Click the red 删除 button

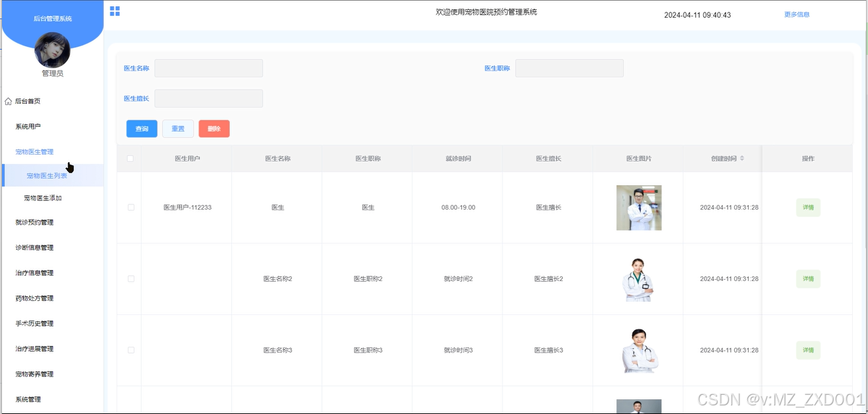click(214, 129)
